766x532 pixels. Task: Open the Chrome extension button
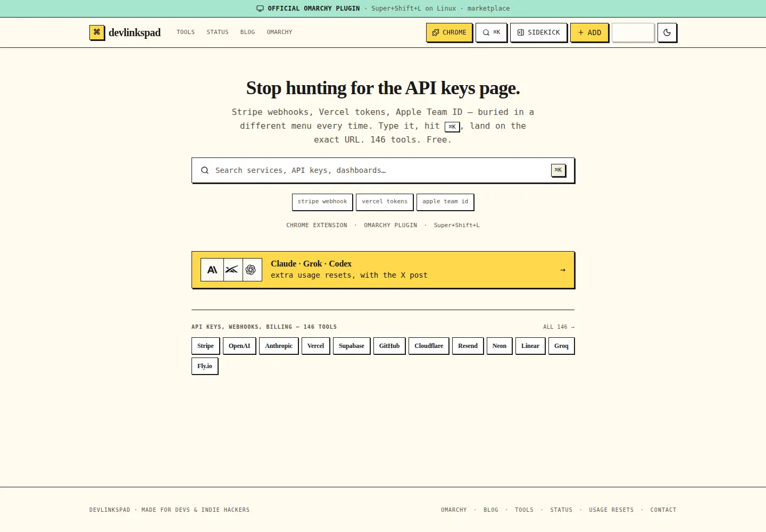(449, 32)
